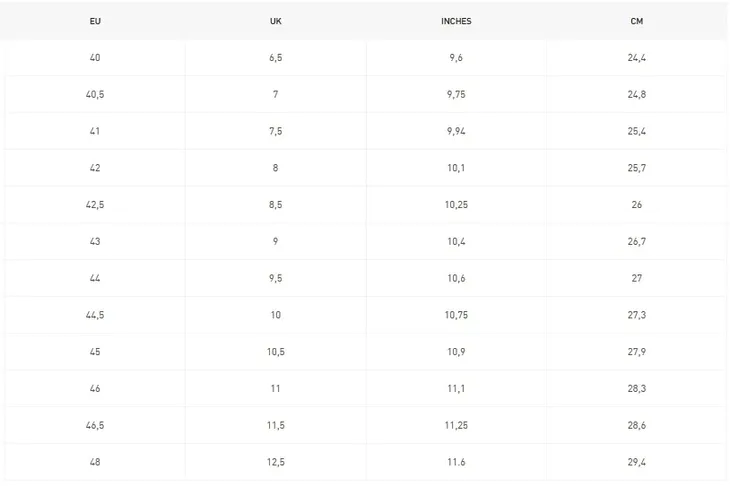
Task: Click the 28,3 CM value
Action: (636, 389)
